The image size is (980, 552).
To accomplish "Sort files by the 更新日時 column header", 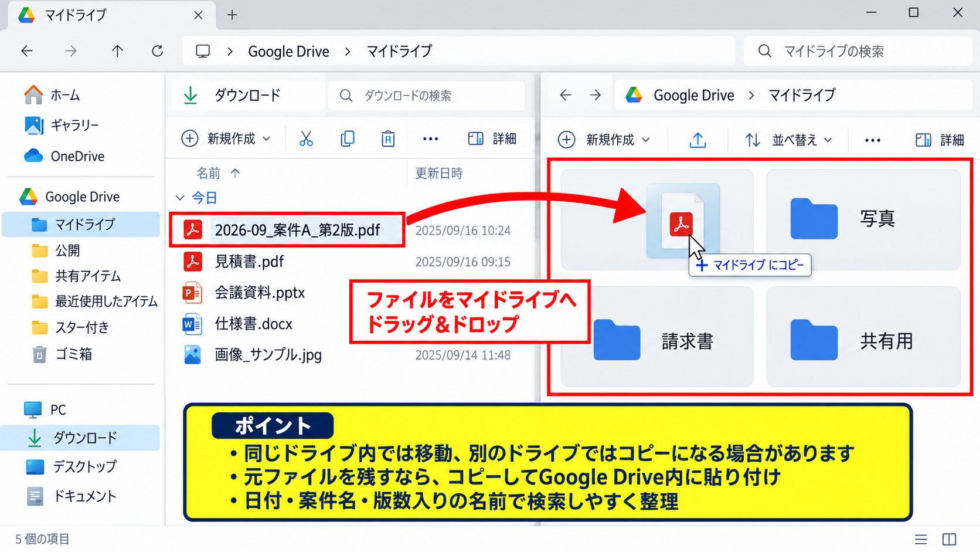I will [439, 173].
